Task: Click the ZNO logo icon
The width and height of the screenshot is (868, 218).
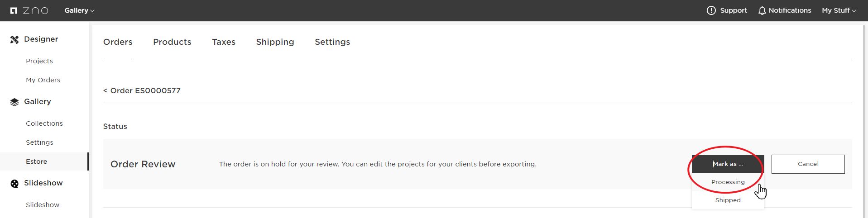Action: pos(14,10)
